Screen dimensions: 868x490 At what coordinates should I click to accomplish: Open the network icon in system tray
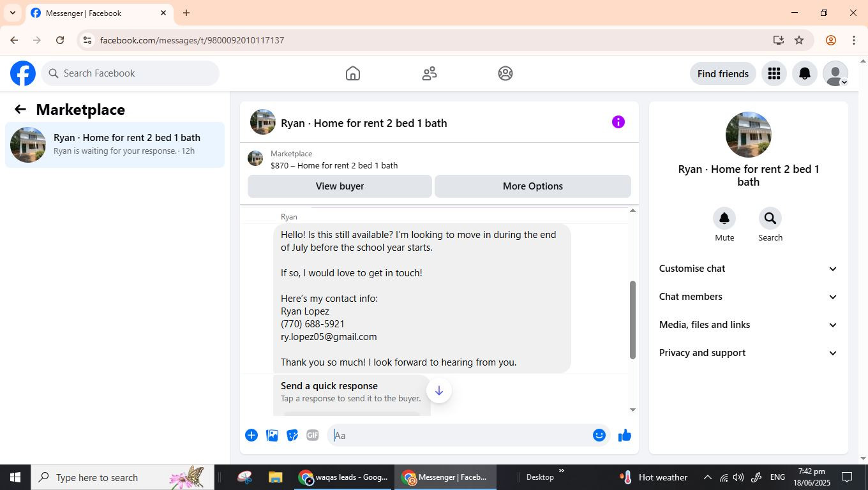click(x=723, y=477)
